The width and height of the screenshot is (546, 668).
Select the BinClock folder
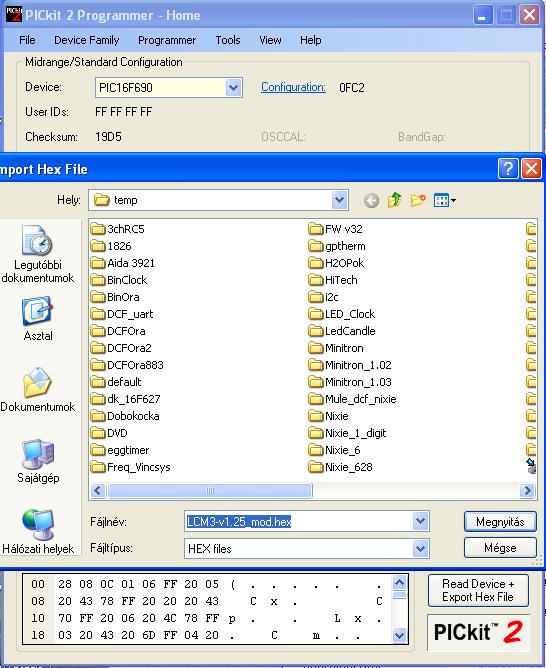(x=119, y=280)
